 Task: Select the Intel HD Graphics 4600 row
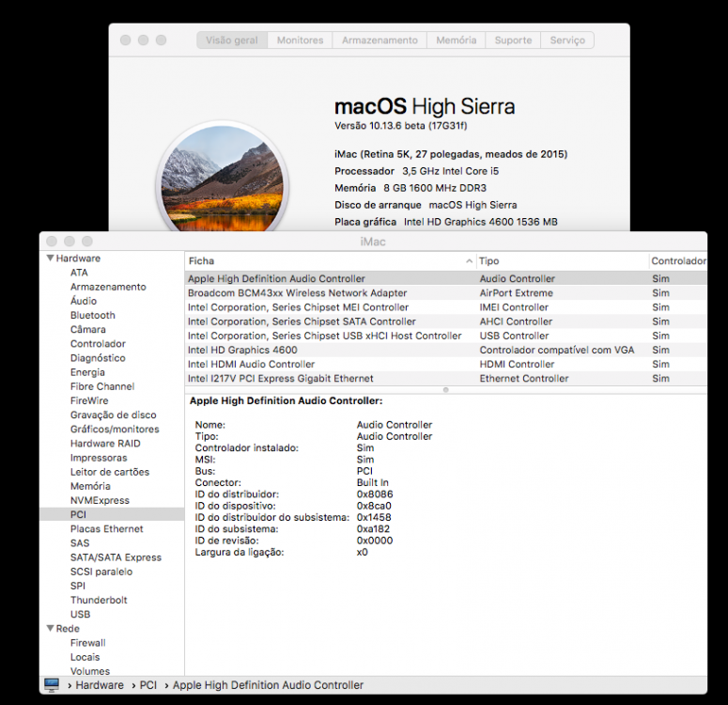pyautogui.click(x=445, y=350)
